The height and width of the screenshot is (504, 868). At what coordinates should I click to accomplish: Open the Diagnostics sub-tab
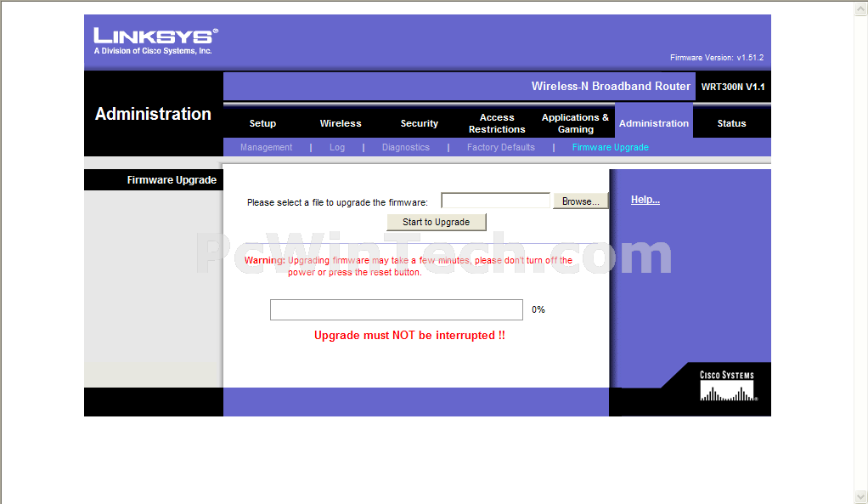pos(406,147)
